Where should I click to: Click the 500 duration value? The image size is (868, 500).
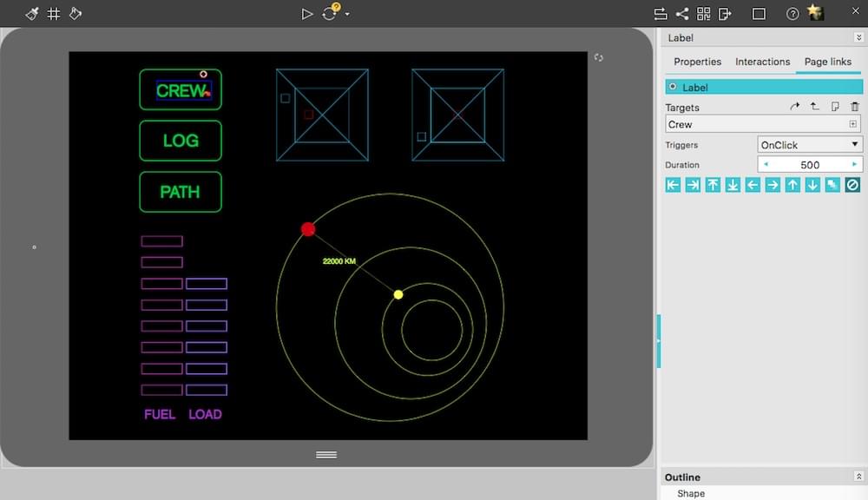coord(809,164)
